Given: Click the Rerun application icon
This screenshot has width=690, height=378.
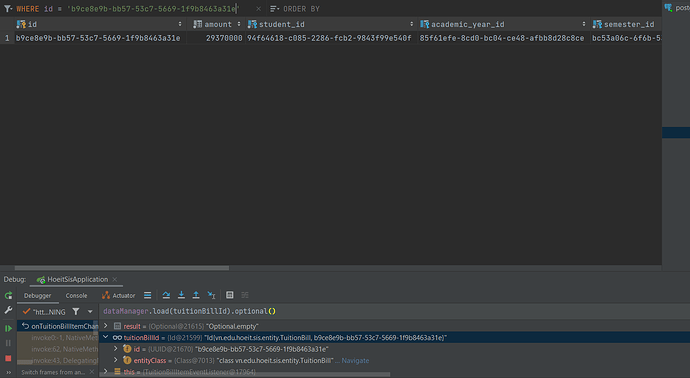Looking at the screenshot, I should point(8,295).
